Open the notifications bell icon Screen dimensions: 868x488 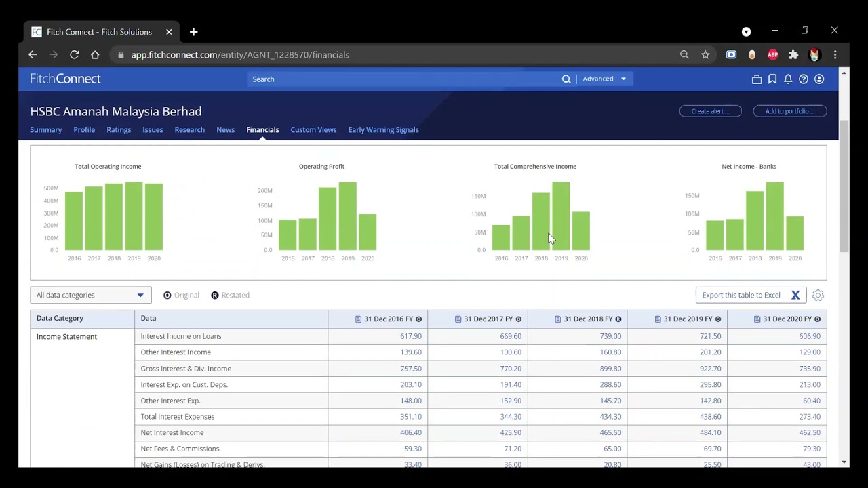788,79
